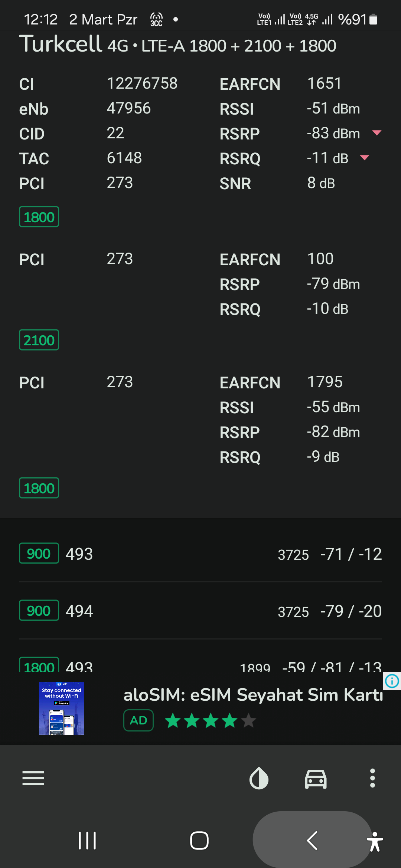
Task: Select the 1800 neighbor cell EARFCN 1899
Action: [x=200, y=664]
